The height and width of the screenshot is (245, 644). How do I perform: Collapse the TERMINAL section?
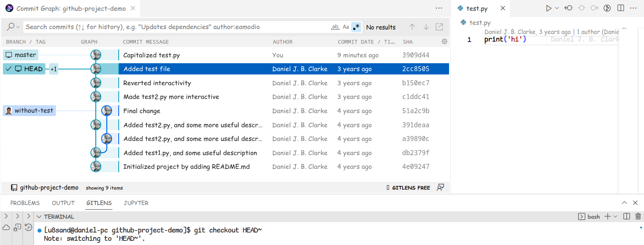click(x=39, y=217)
